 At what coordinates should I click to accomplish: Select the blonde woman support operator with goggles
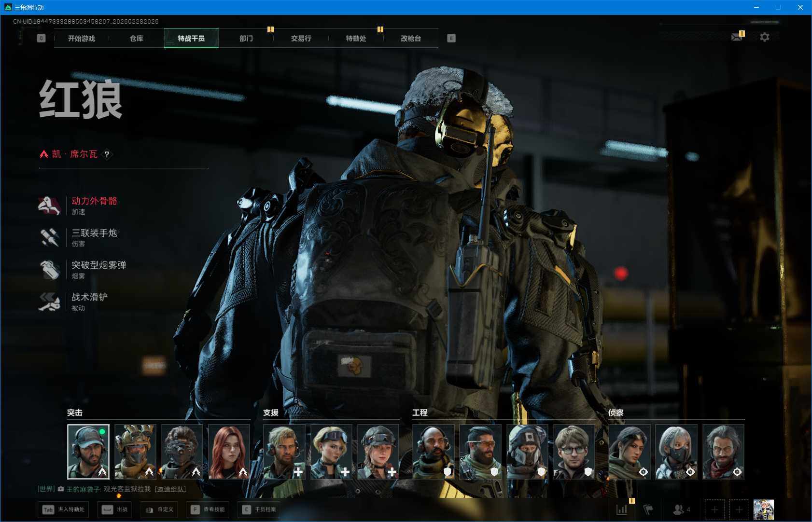click(x=331, y=452)
